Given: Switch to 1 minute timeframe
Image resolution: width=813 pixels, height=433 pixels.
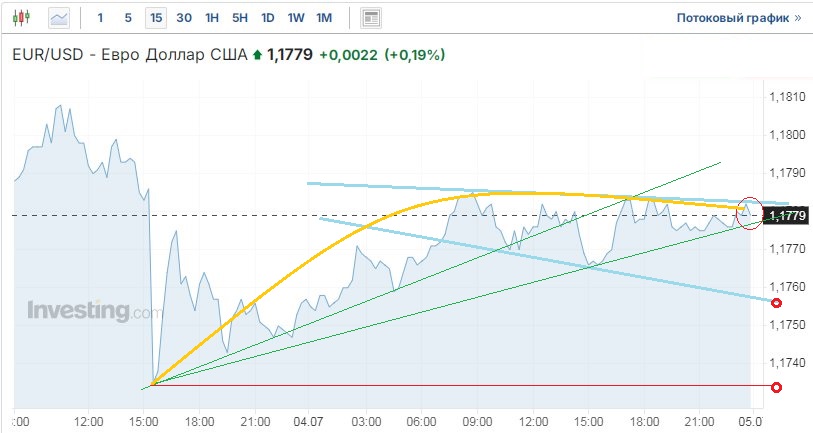Looking at the screenshot, I should click(100, 18).
